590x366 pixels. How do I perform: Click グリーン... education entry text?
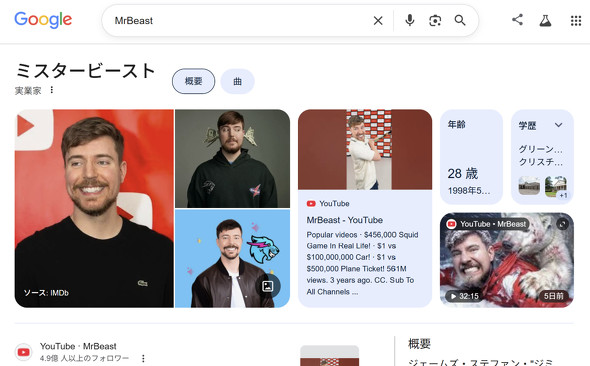(540, 149)
